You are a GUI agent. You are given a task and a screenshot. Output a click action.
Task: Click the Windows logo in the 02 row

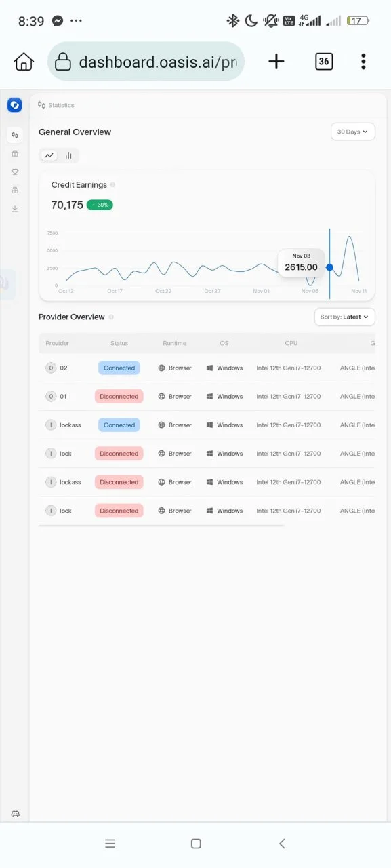coord(210,368)
